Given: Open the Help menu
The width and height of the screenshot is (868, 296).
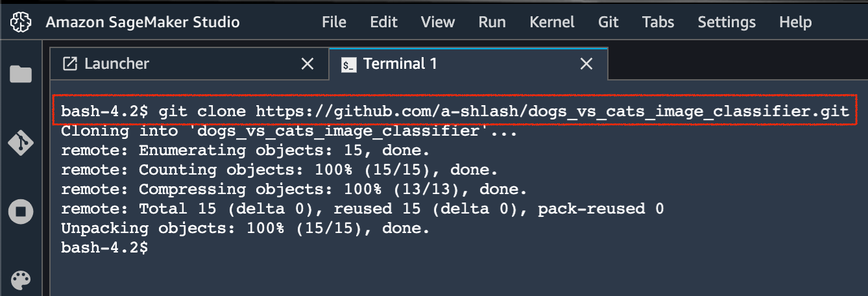Looking at the screenshot, I should click(x=795, y=22).
